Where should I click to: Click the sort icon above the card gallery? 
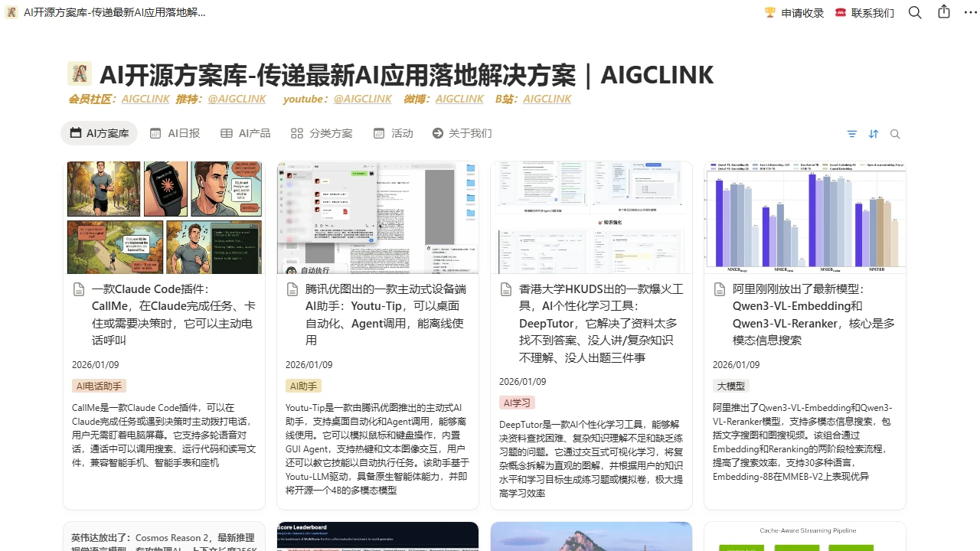pos(874,134)
